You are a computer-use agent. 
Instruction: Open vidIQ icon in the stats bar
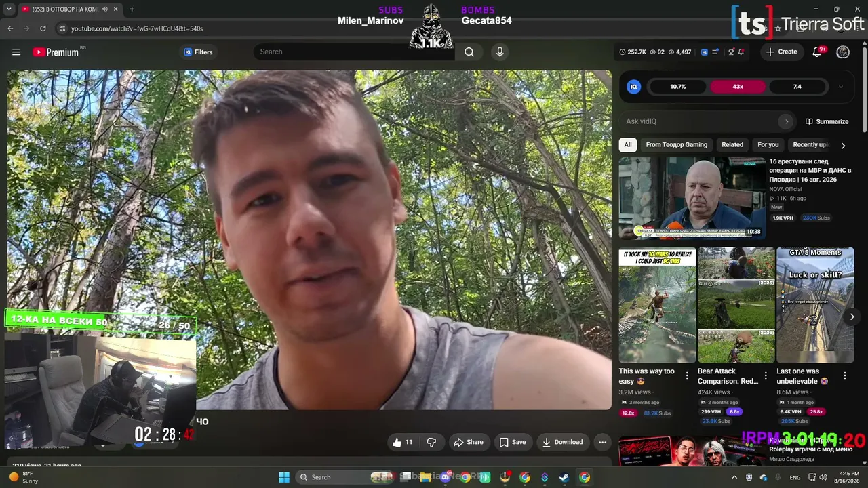click(x=705, y=52)
